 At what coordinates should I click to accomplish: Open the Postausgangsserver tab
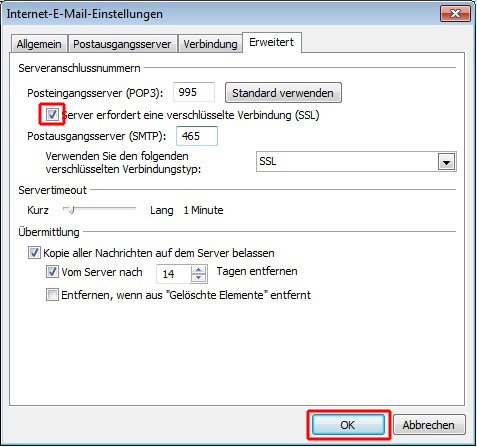click(122, 44)
